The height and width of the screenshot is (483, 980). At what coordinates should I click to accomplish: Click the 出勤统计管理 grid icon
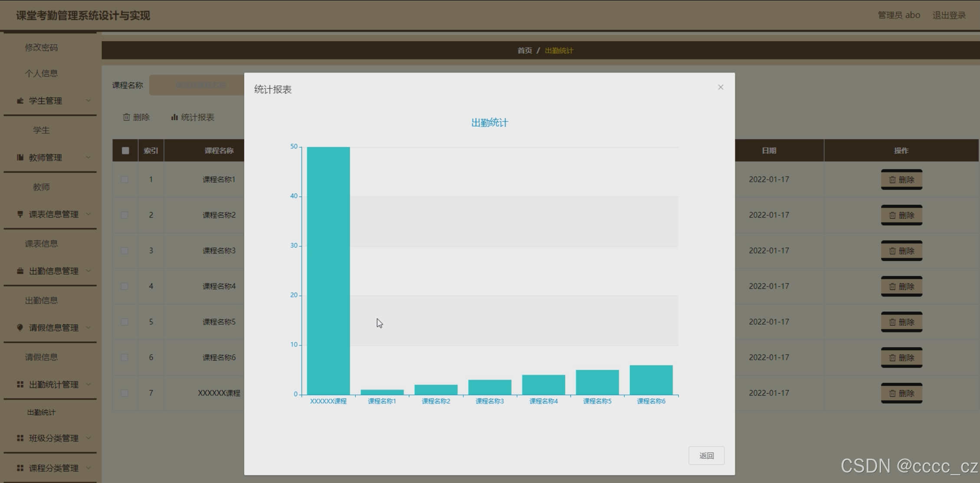click(x=20, y=384)
